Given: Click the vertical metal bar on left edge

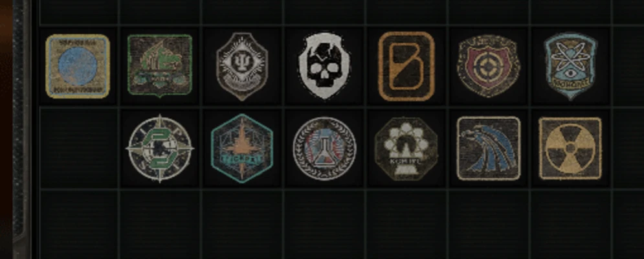Looking at the screenshot, I should [x=19, y=129].
